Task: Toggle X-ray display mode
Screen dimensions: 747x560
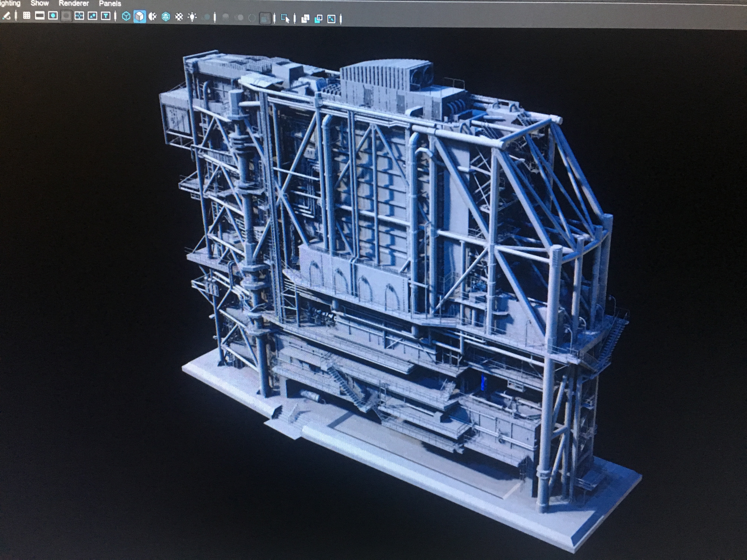Action: pyautogui.click(x=305, y=19)
